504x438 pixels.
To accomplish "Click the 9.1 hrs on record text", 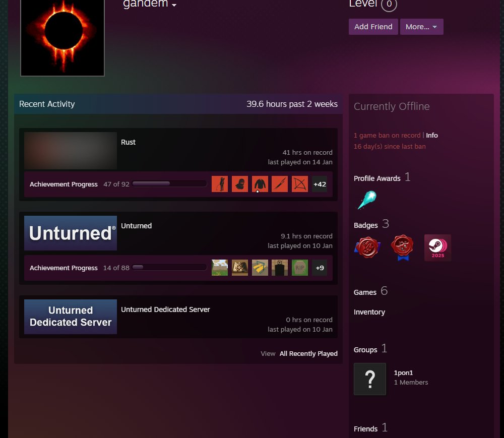I will click(x=306, y=236).
